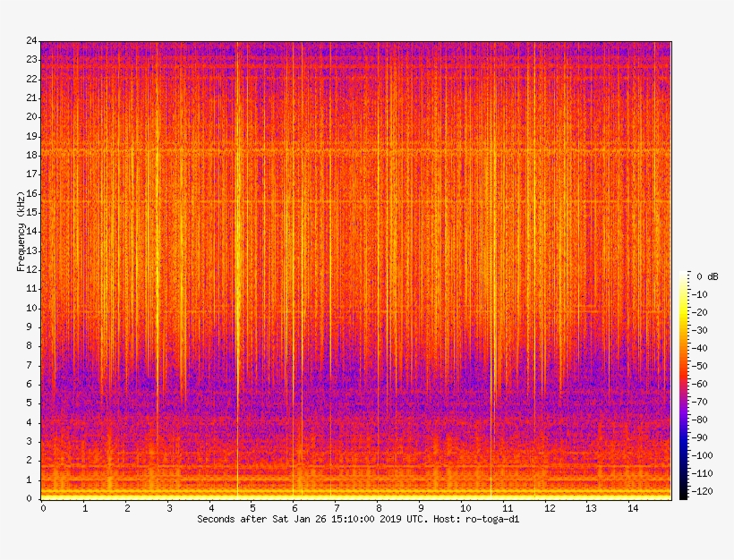Click the 24 kHz label at top of axis

point(31,40)
